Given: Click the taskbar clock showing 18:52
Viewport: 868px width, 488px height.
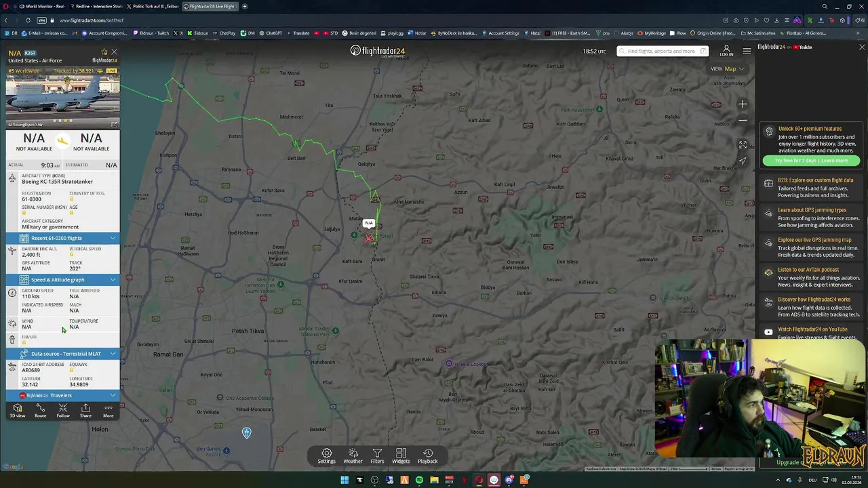Looking at the screenshot, I should [850, 480].
